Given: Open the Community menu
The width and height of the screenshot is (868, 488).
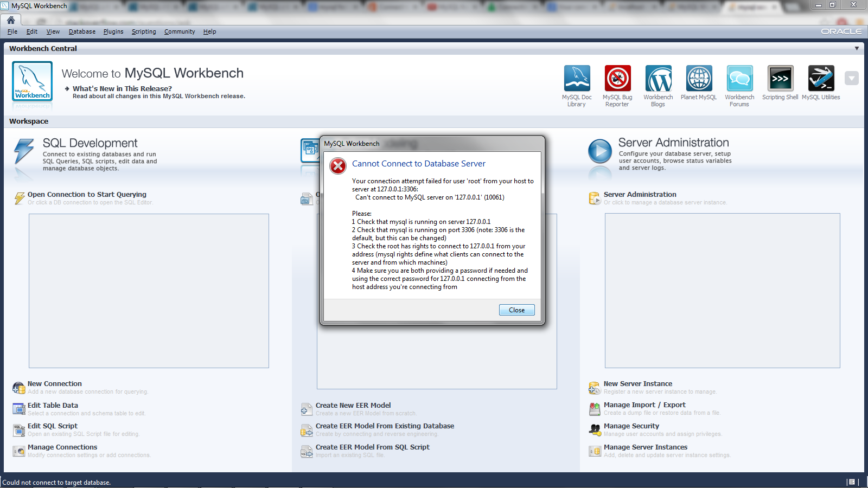Looking at the screenshot, I should coord(180,31).
